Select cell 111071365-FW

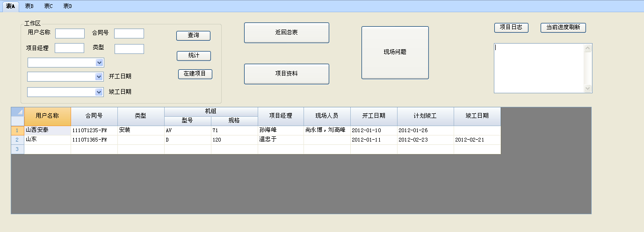pos(94,140)
